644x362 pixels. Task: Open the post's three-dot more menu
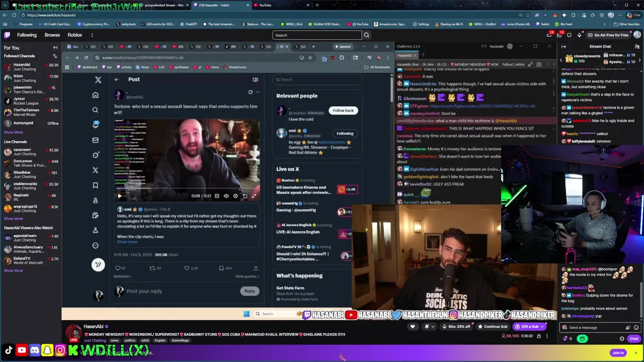(x=257, y=92)
